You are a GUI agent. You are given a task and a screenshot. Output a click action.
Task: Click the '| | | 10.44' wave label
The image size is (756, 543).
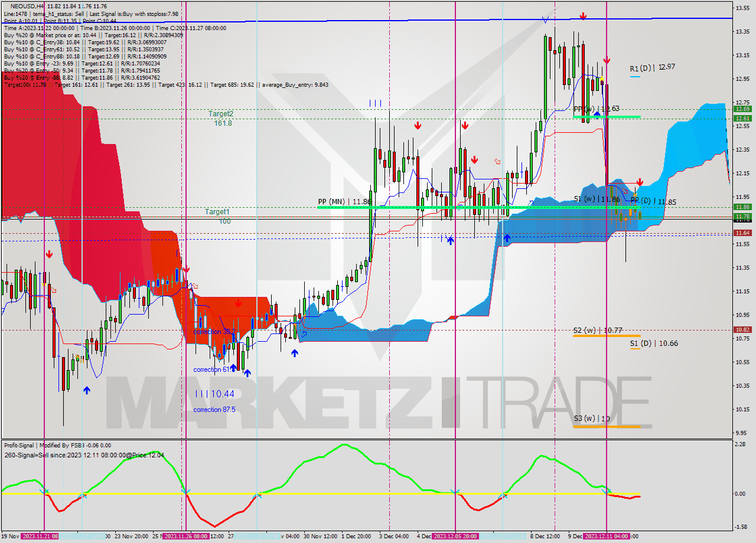214,394
